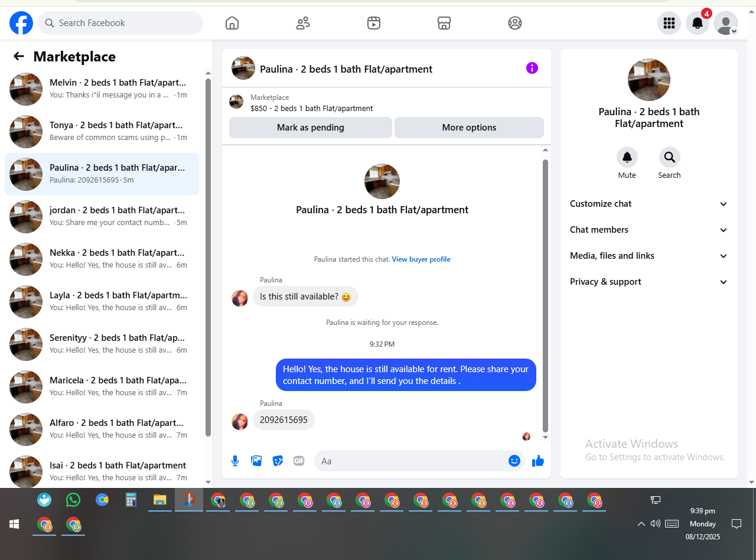Open the Video icon in top navigation
The height and width of the screenshot is (560, 756).
point(373,23)
